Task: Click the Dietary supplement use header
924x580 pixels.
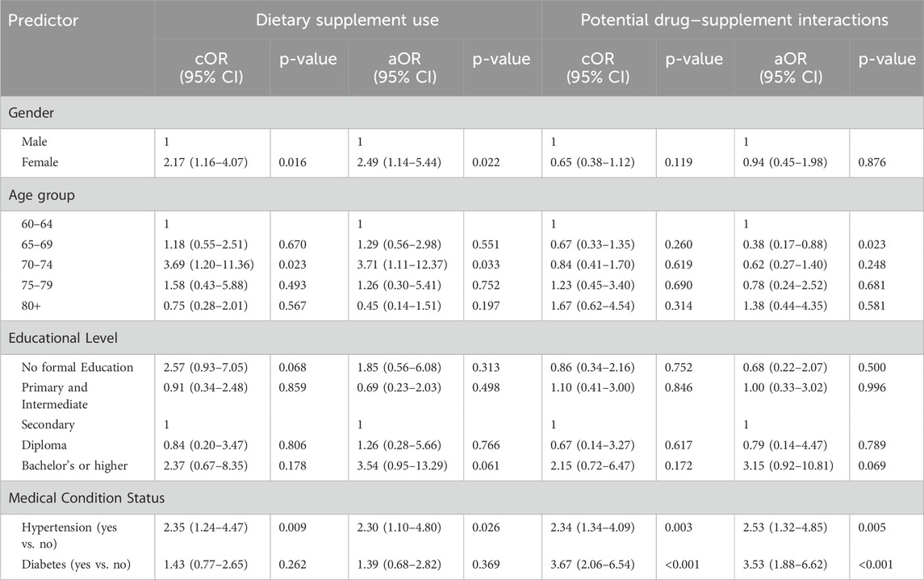Action: pyautogui.click(x=347, y=19)
